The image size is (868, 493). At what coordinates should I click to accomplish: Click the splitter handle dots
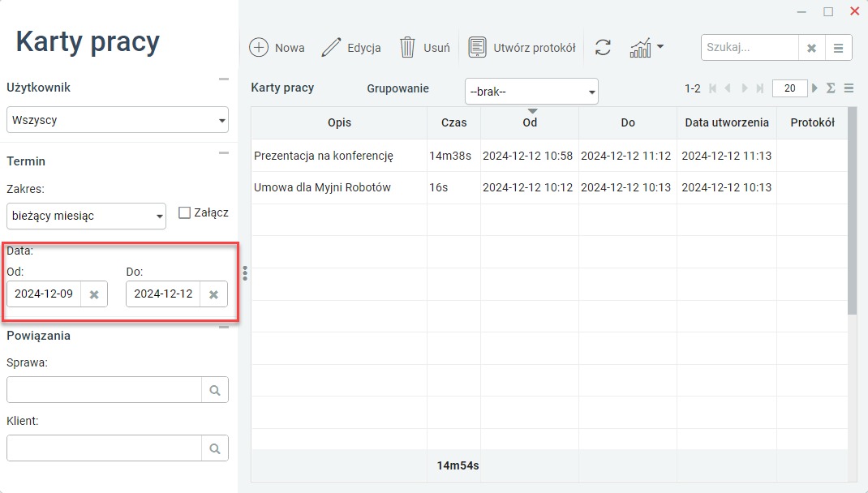245,272
